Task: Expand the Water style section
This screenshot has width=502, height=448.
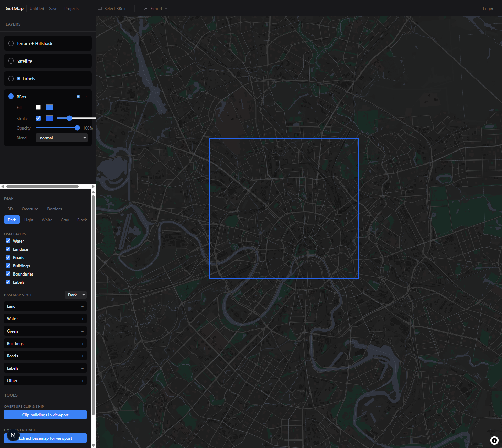Action: click(x=45, y=318)
